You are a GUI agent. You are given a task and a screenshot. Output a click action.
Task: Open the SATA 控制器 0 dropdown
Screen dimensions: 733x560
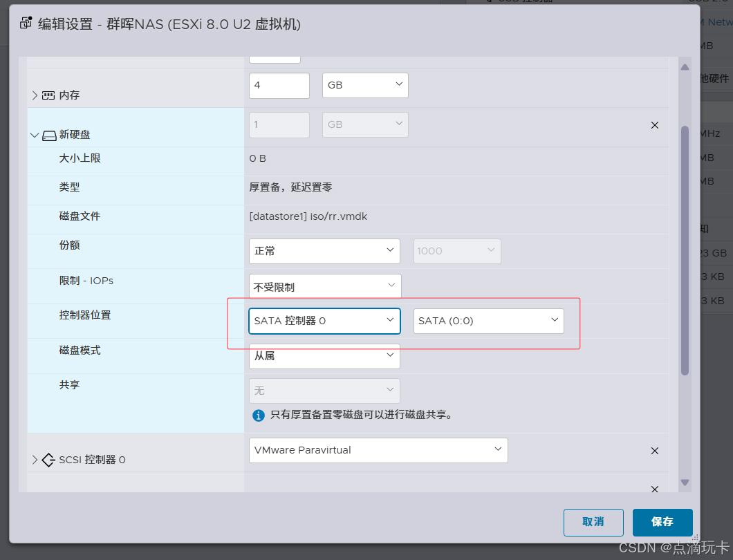[324, 321]
